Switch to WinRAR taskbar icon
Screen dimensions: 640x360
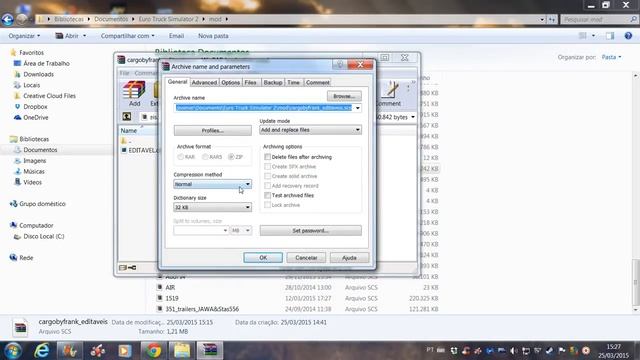(210, 351)
